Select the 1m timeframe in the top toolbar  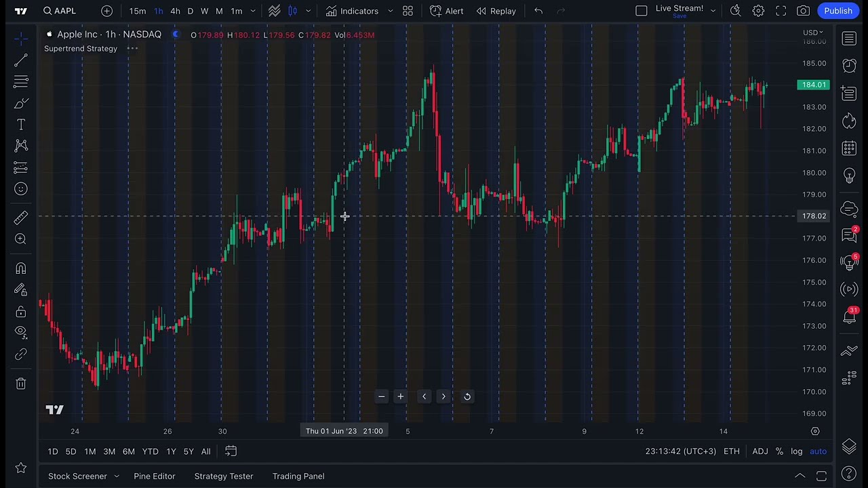pos(237,11)
